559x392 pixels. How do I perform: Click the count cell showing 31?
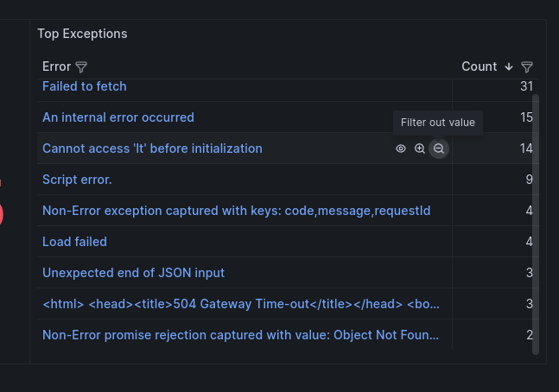click(x=526, y=86)
